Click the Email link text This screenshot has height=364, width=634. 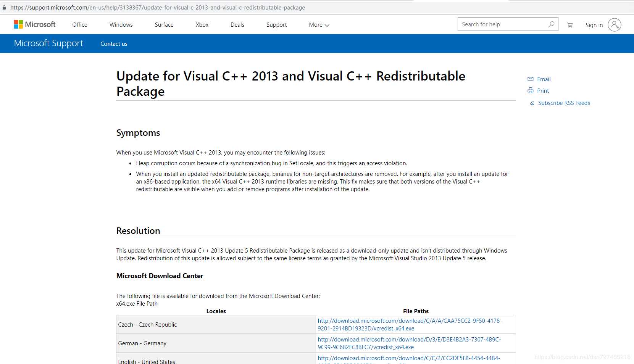(544, 79)
